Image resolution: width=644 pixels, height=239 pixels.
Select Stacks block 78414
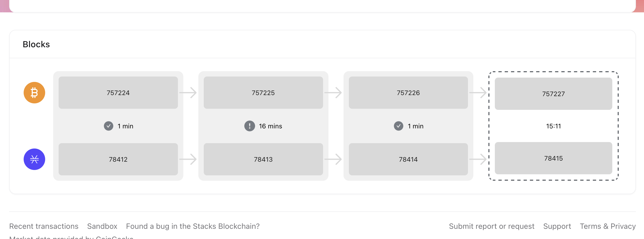[408, 159]
